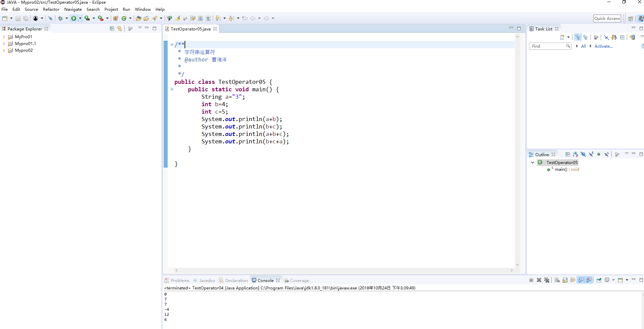
Task: Click the Quick Access field
Action: coord(607,19)
